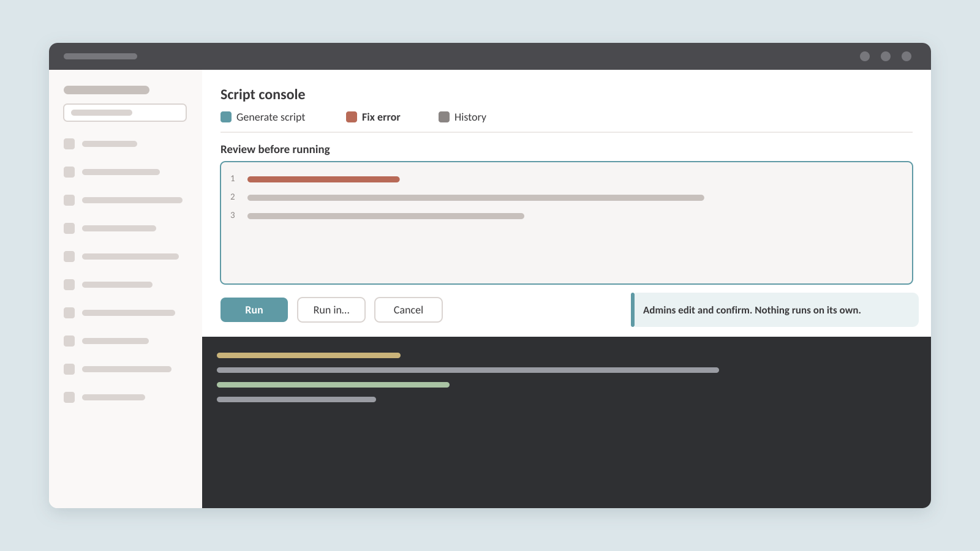Screen dimensions: 980x551
Task: Select line number 1 in the editor
Action: click(233, 179)
